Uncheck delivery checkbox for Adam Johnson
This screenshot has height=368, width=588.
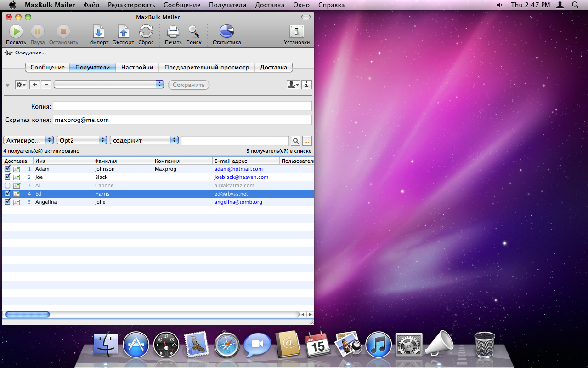coord(7,169)
